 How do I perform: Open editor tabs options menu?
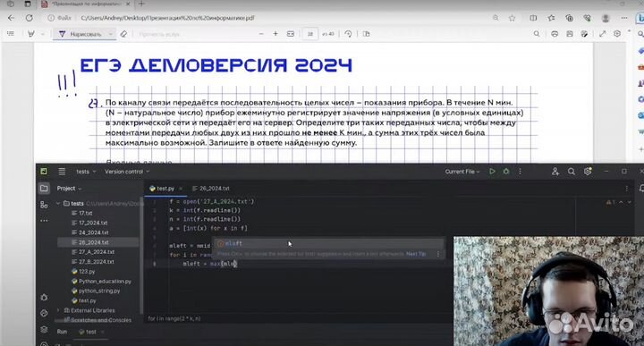(x=627, y=189)
